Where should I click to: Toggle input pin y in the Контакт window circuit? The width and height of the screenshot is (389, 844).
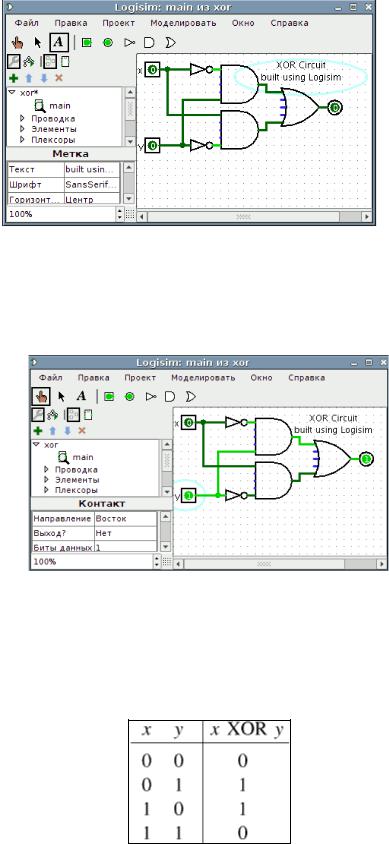click(x=189, y=495)
